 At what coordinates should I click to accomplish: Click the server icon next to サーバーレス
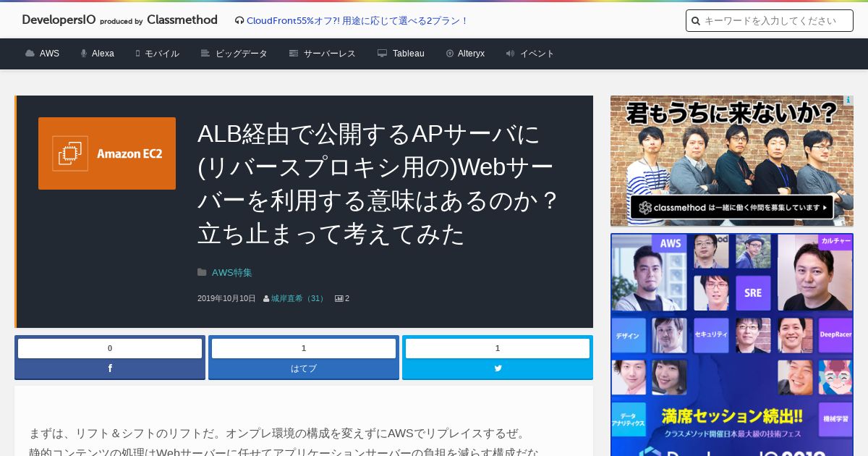294,54
